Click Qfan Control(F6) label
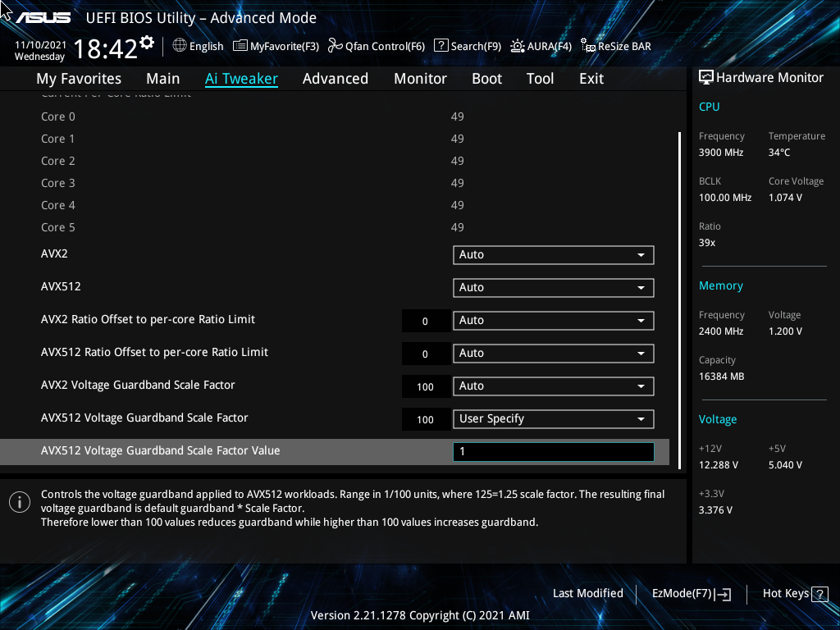The height and width of the screenshot is (630, 840). 385,47
